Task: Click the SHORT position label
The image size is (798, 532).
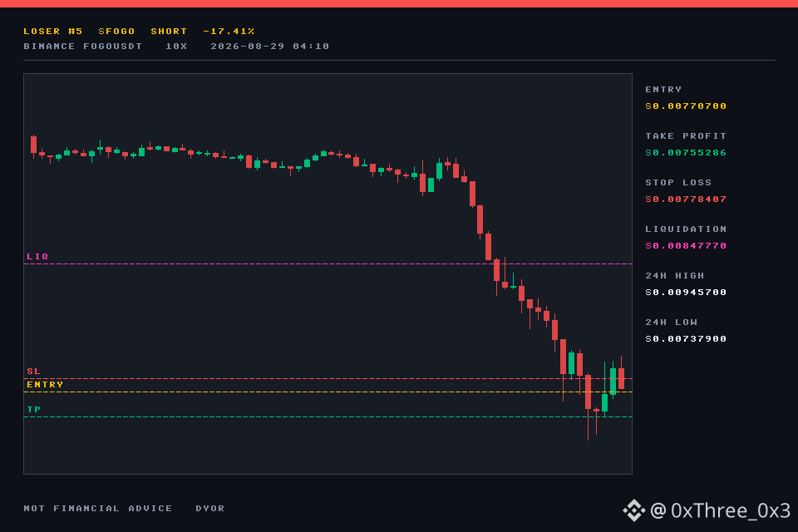Action: click(x=169, y=32)
